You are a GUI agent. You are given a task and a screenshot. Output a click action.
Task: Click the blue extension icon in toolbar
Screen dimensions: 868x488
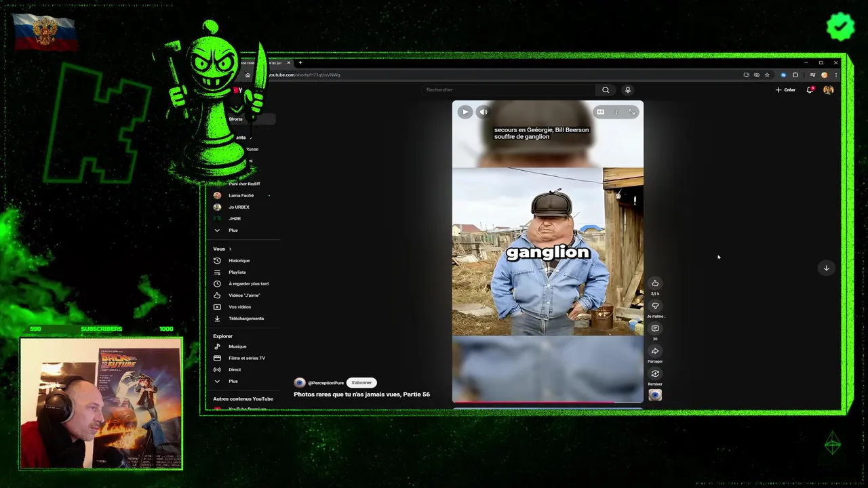click(783, 75)
